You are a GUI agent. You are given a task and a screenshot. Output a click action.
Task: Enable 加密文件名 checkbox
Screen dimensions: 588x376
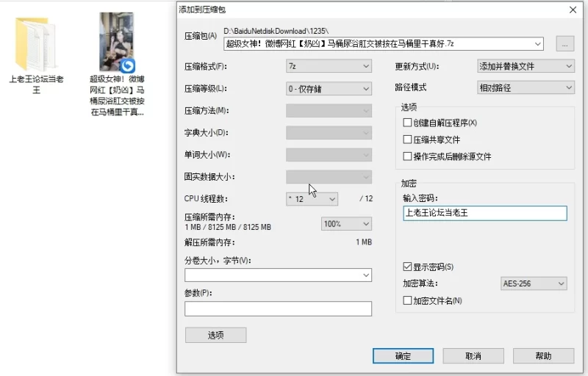click(x=407, y=300)
